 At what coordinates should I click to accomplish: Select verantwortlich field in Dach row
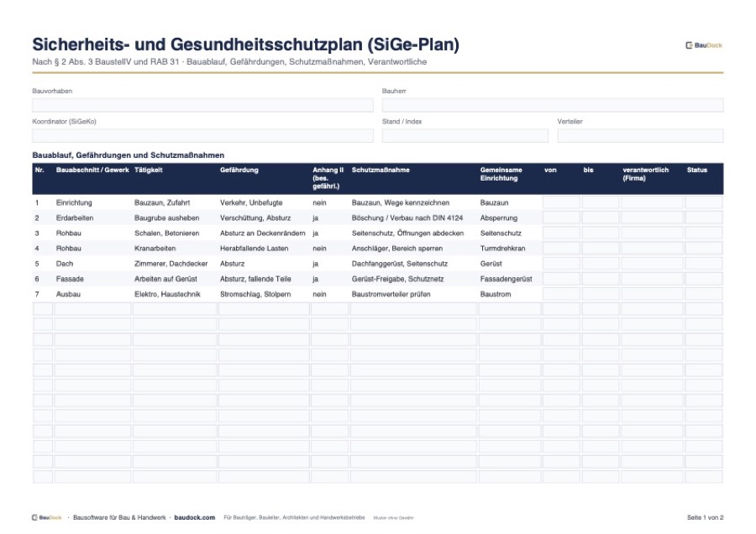coord(652,264)
